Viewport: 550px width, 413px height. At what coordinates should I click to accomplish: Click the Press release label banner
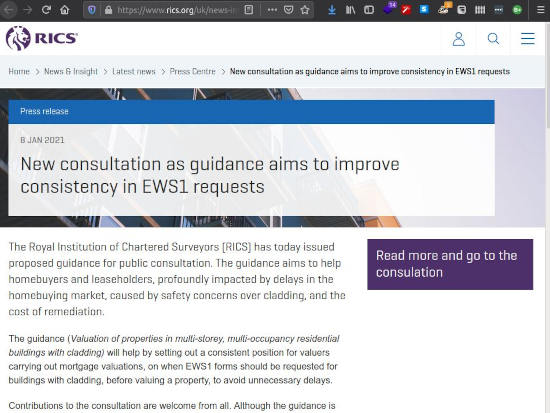tap(251, 112)
